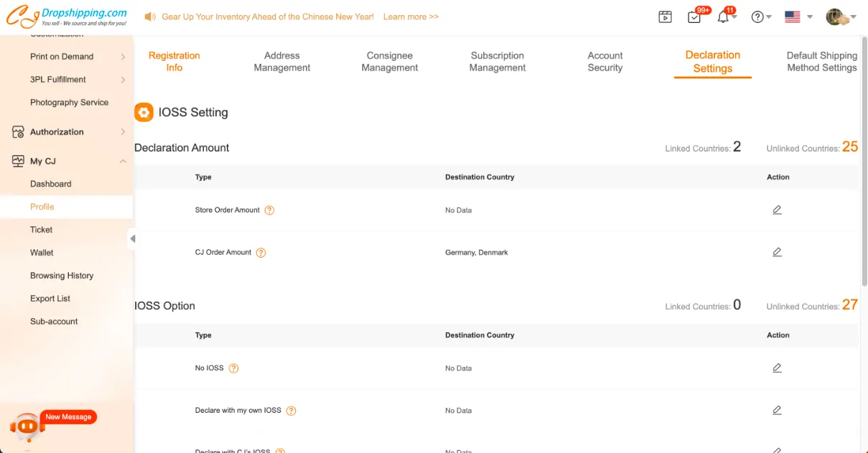The image size is (868, 453).
Task: Switch to the Address Management tab
Action: 282,62
